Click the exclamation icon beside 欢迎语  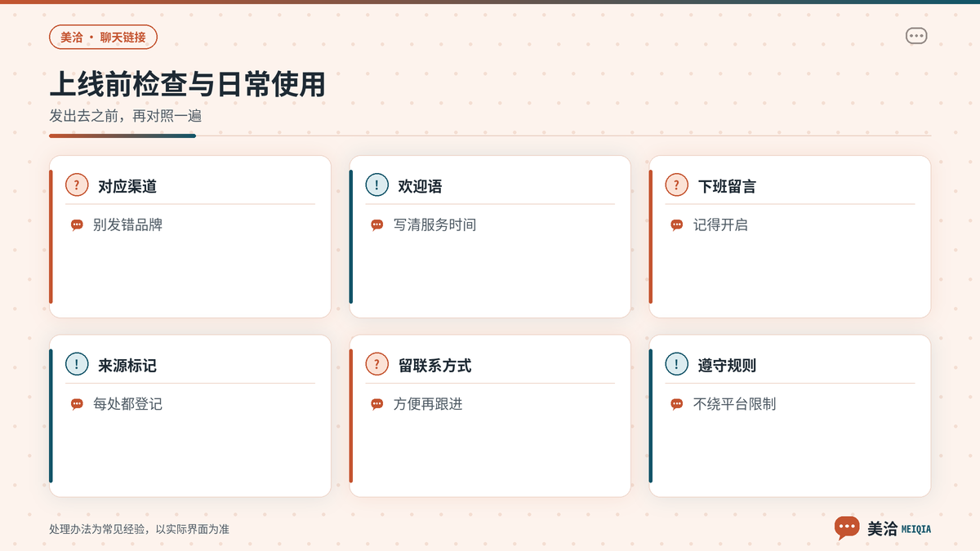pyautogui.click(x=376, y=185)
